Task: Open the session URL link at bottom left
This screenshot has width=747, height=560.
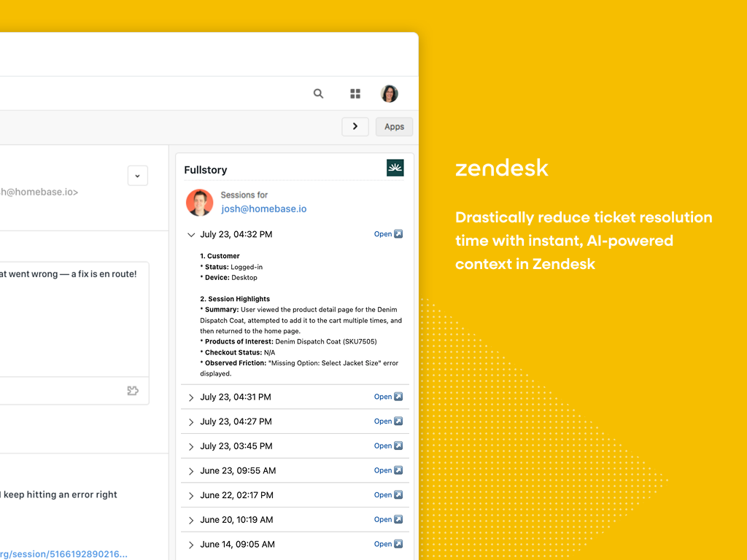Action: pyautogui.click(x=64, y=554)
